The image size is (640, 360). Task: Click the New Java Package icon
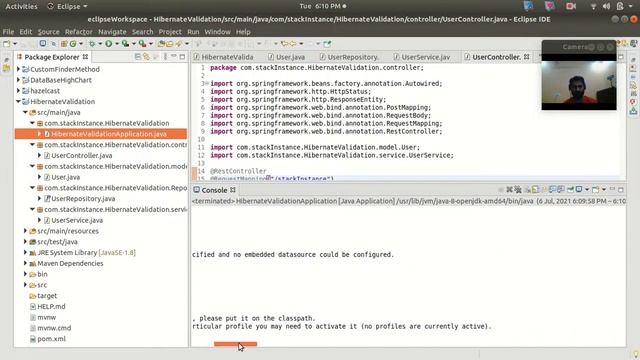point(64,44)
